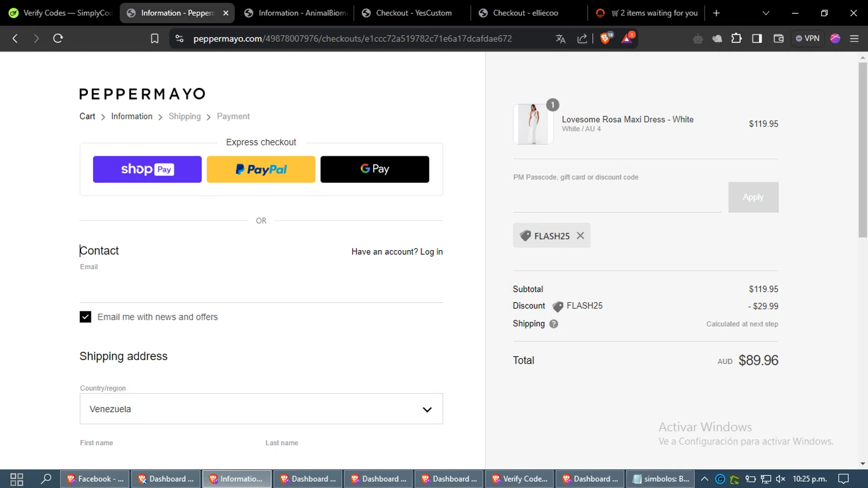This screenshot has width=868, height=488.
Task: Reload the Peppermayo checkout page
Action: 58,38
